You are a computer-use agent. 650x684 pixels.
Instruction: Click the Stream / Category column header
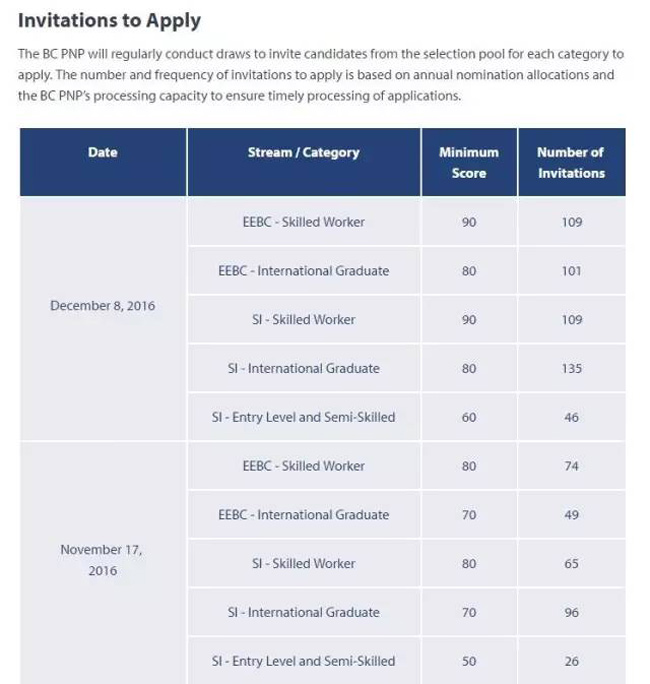[303, 153]
